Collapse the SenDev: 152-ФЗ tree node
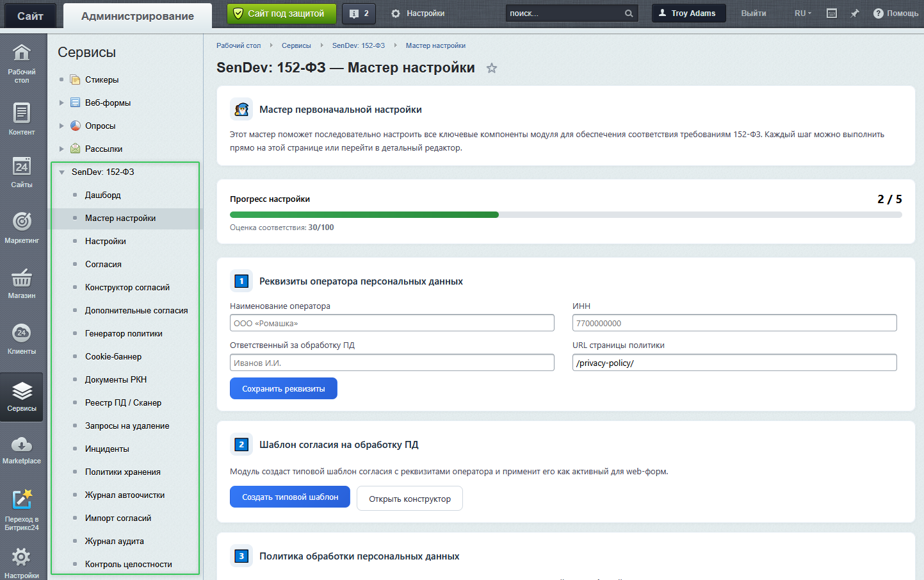Image resolution: width=924 pixels, height=580 pixels. coord(62,172)
